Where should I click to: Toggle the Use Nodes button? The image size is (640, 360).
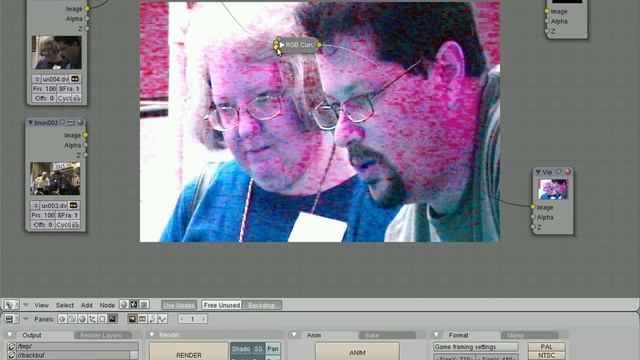coord(179,305)
